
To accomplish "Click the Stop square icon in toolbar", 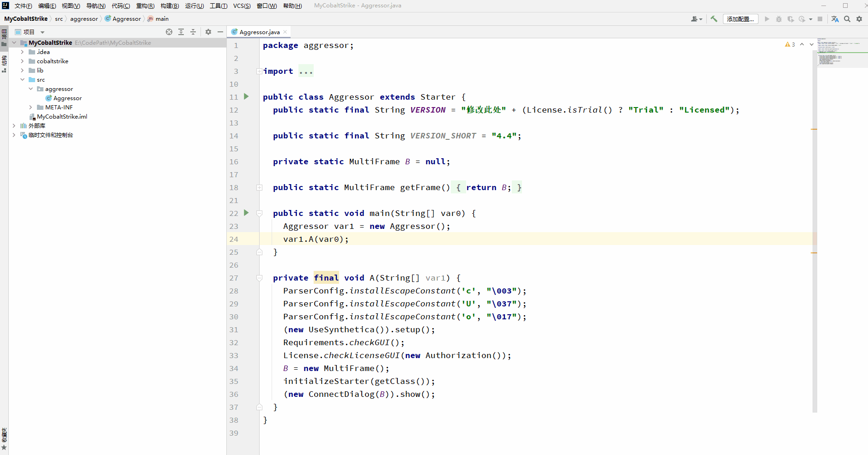I will click(x=820, y=19).
